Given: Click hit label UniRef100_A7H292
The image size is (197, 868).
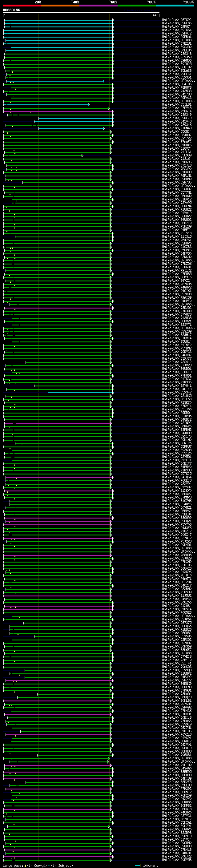Looking at the screenshot, I should 177,789.
